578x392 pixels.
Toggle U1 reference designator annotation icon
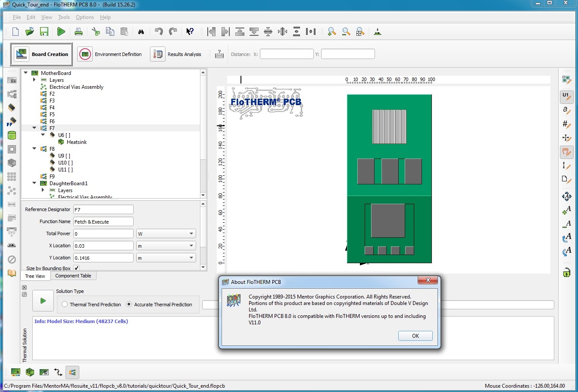566,96
